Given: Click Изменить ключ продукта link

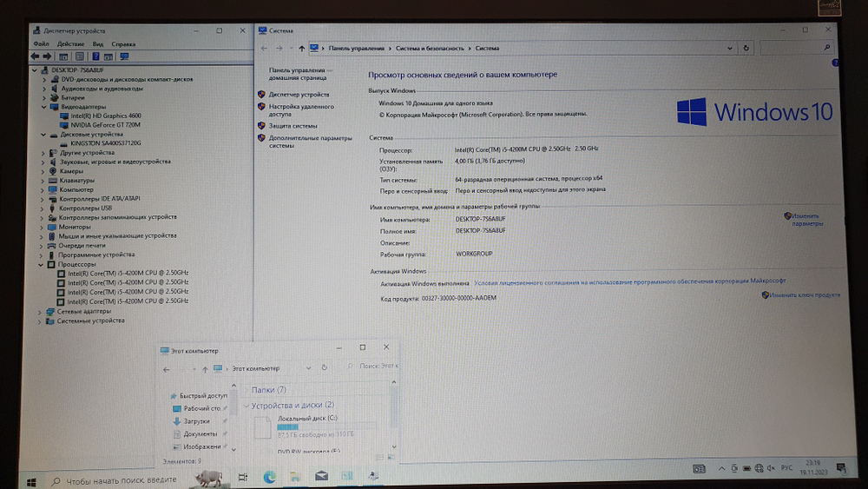Looking at the screenshot, I should [805, 295].
